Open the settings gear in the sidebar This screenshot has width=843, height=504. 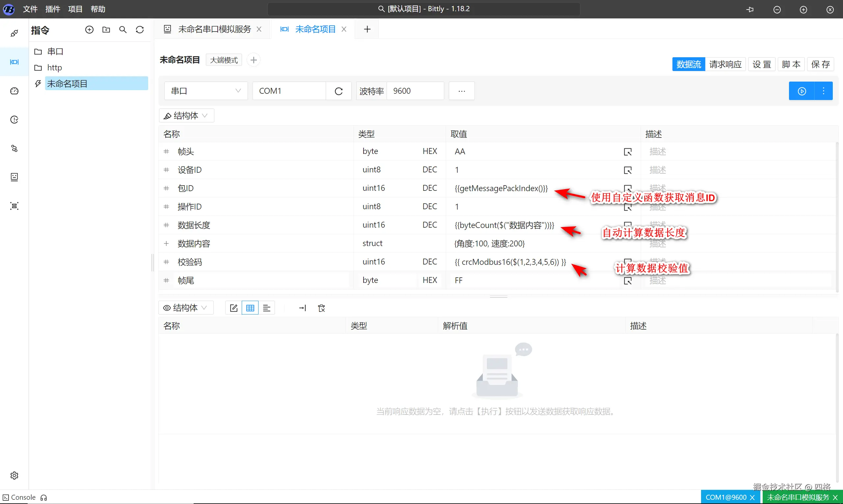(14, 475)
